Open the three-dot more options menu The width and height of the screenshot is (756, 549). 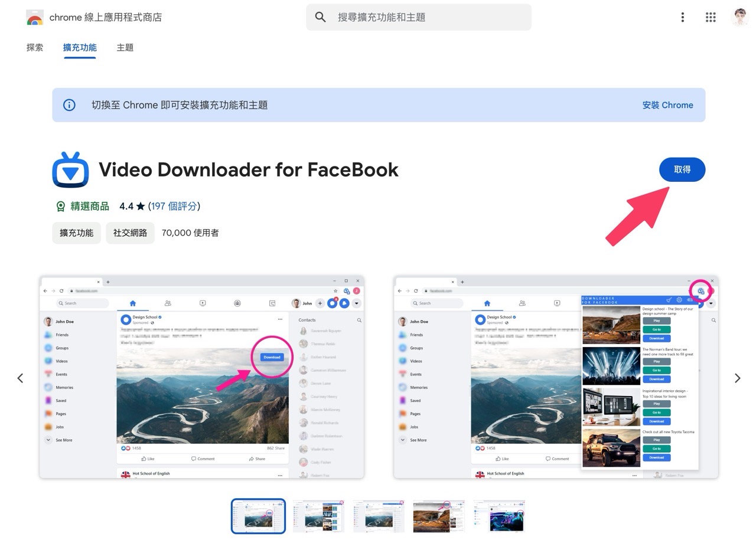pyautogui.click(x=683, y=17)
